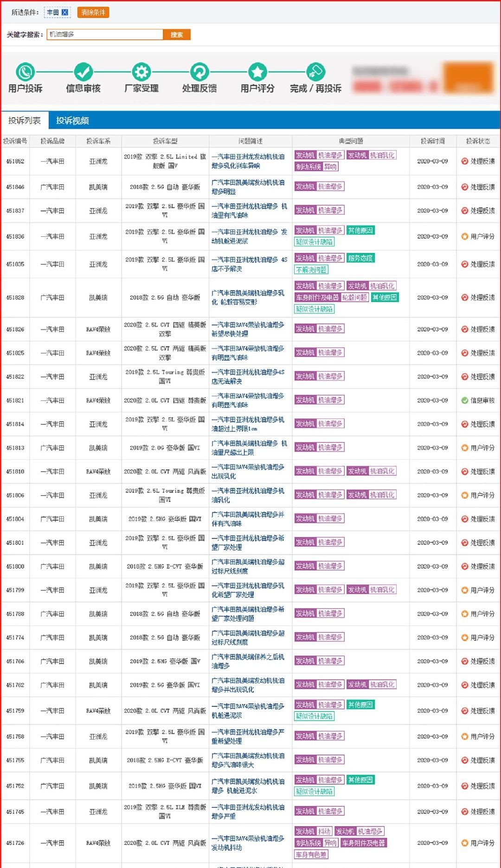This screenshot has height=868, width=501.
Task: Switch to the 投诉列表 tab
Action: click(24, 120)
